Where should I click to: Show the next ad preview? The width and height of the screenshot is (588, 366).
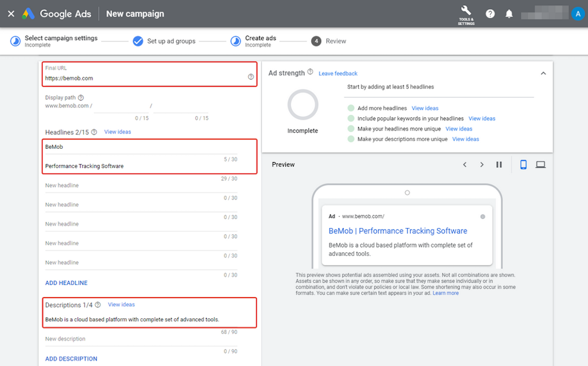[x=482, y=165]
